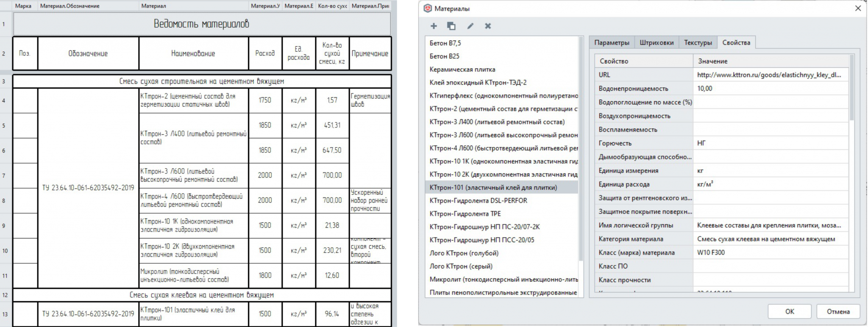Click the edit material pencil icon
This screenshot has width=868, height=327.
[470, 26]
